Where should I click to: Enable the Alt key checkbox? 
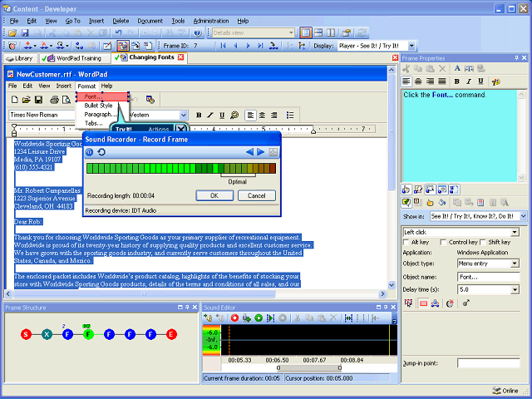tap(406, 242)
